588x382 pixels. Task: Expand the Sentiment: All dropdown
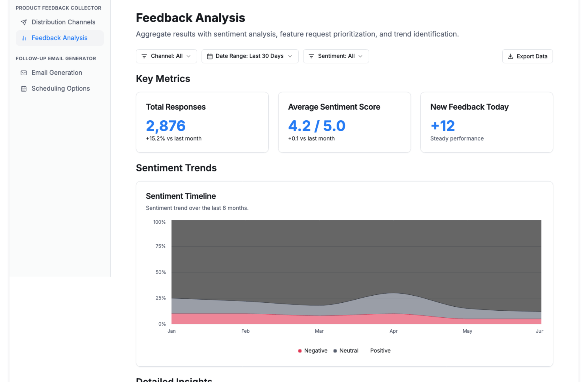click(336, 56)
